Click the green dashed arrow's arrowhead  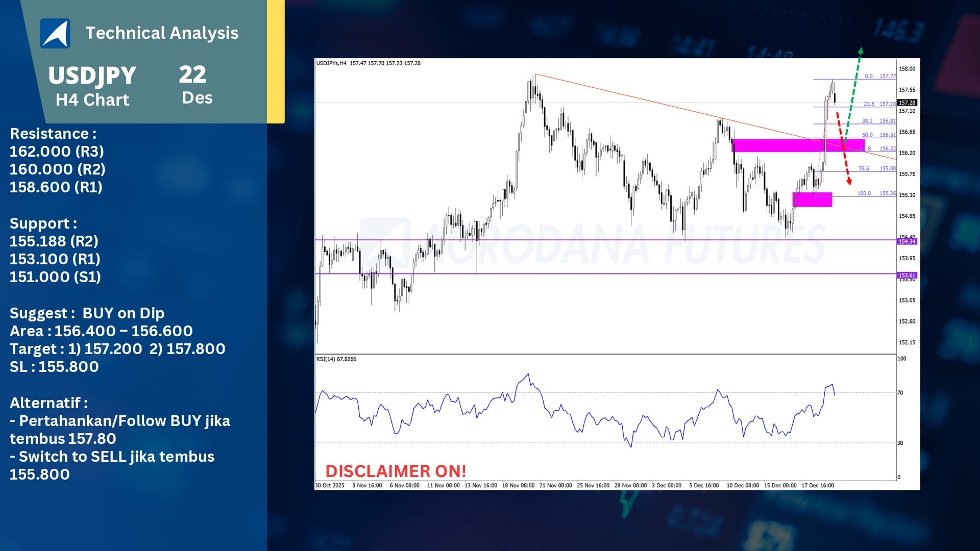coord(861,51)
